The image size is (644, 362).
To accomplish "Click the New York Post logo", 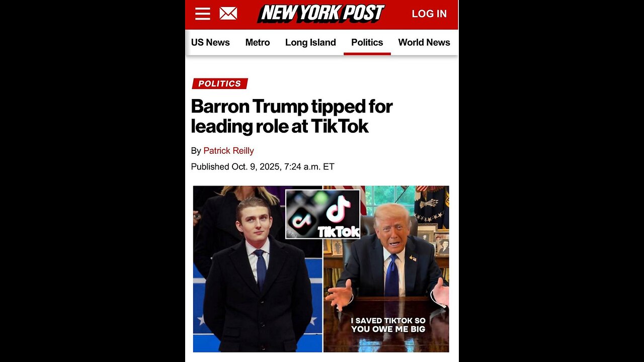I will [321, 14].
